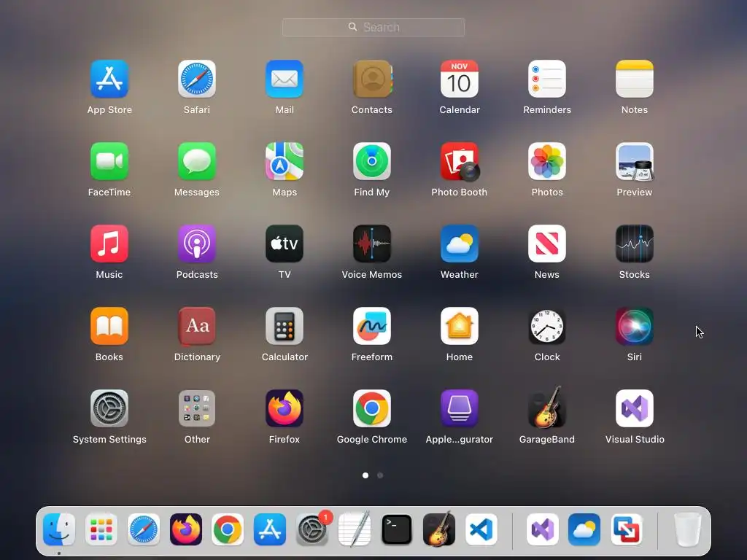Open Visual Studio Code from the Dock

tap(481, 529)
